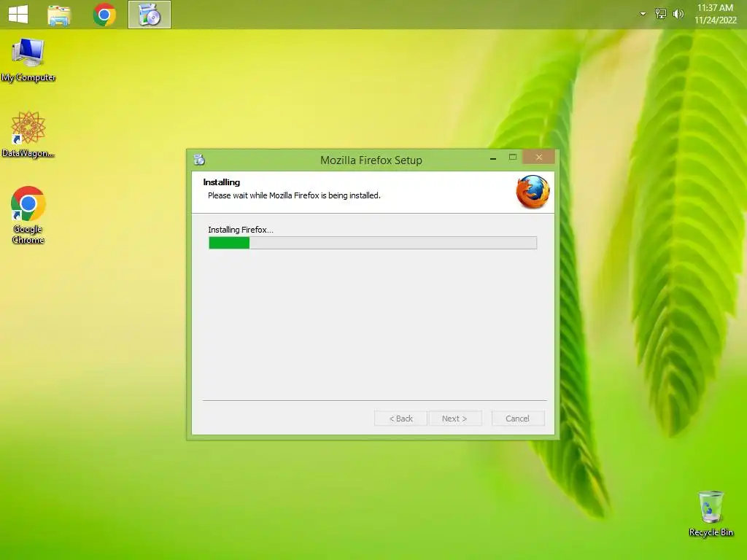Click the Firefox logo in the setup header
This screenshot has width=747, height=560.
[x=533, y=192]
